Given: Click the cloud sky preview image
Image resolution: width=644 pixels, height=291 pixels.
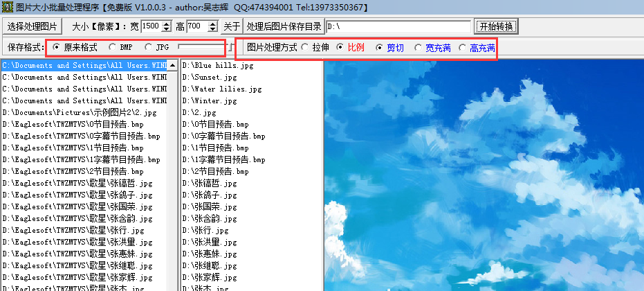Looking at the screenshot, I should pos(484,176).
